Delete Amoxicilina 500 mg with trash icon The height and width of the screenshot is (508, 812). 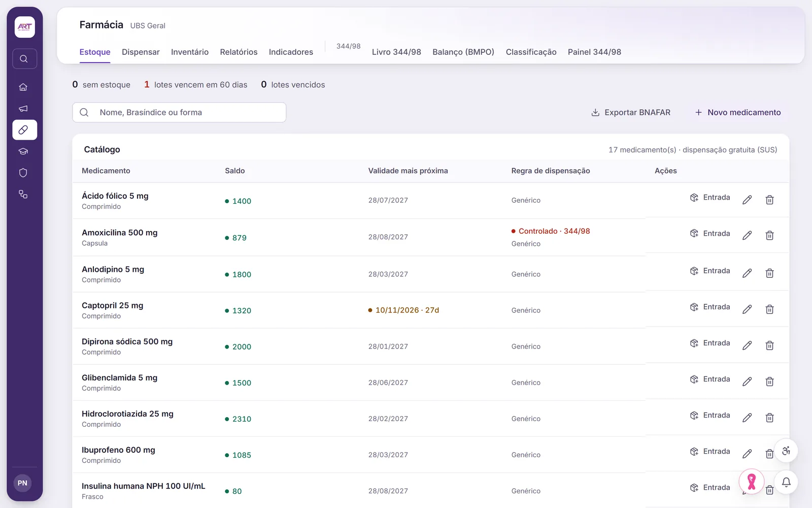pos(769,235)
